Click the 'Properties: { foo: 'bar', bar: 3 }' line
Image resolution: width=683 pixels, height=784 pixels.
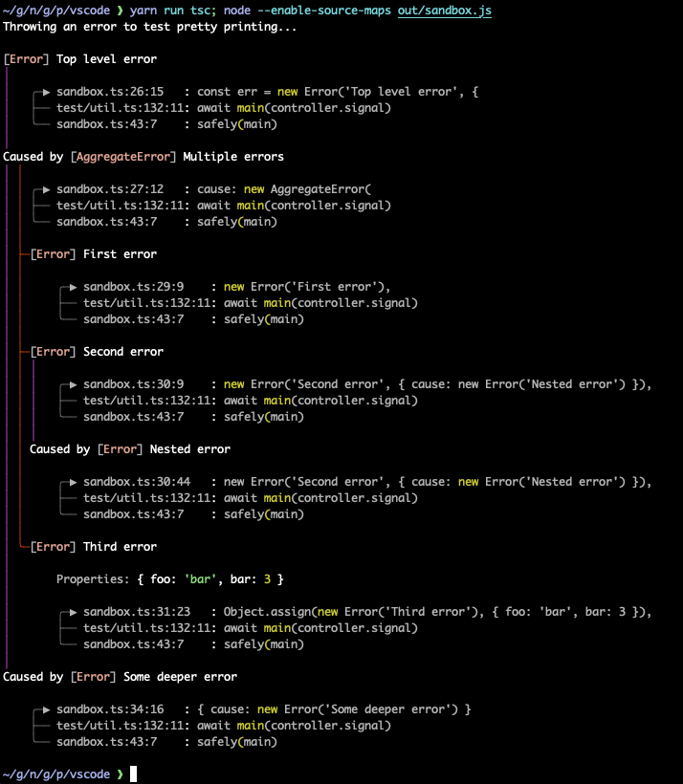coord(170,579)
